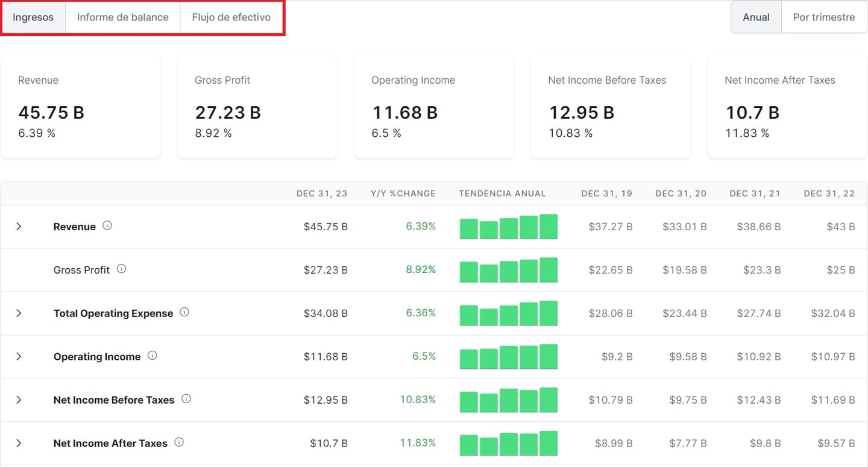
Task: Select the Anual period toggle
Action: coord(756,17)
